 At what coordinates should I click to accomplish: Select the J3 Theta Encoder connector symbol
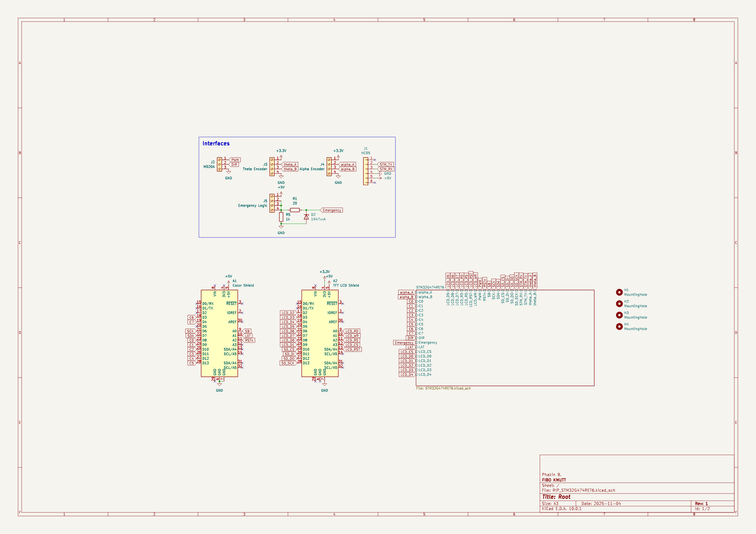click(x=272, y=167)
